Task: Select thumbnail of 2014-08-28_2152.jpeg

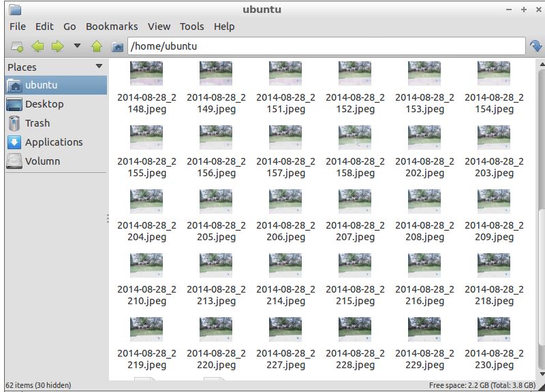Action: 355,73
